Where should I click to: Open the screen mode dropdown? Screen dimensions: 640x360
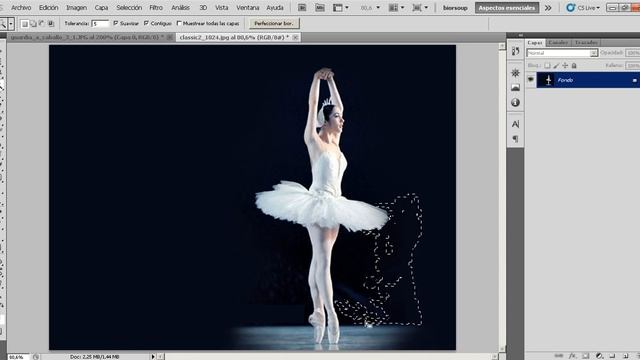pos(420,8)
